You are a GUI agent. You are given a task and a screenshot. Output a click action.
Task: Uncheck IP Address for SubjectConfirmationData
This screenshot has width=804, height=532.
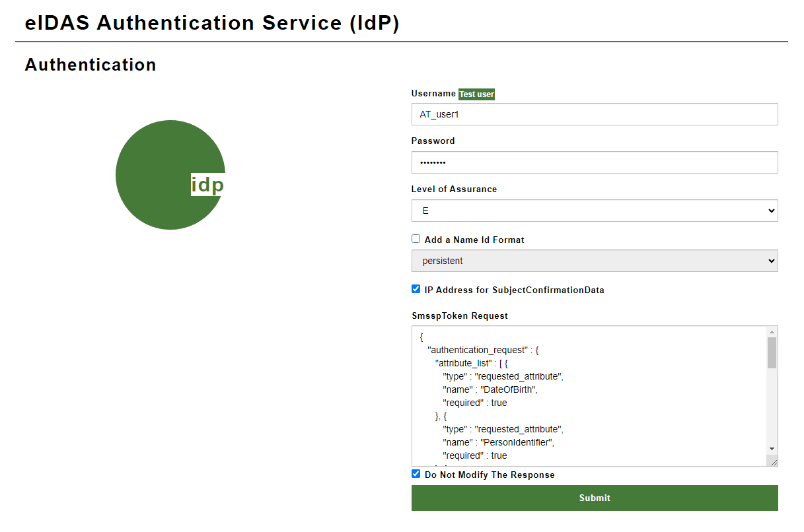tap(416, 289)
